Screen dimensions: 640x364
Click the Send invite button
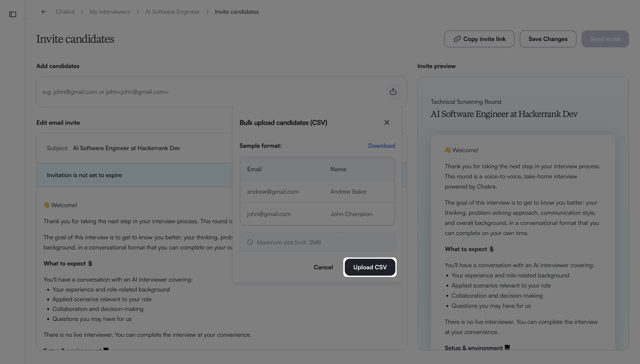coord(605,39)
